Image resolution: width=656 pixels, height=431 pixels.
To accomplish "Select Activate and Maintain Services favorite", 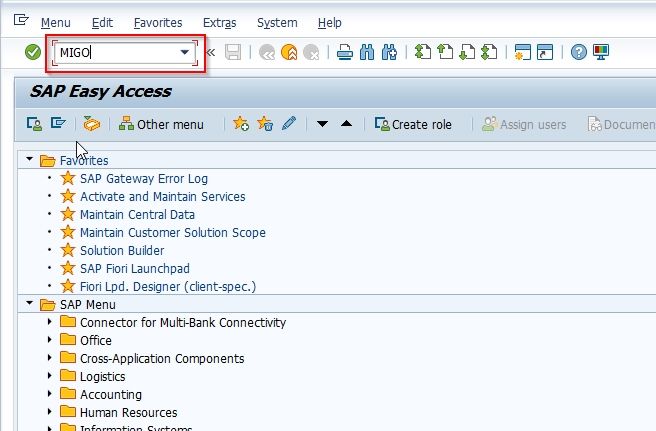I will (163, 197).
